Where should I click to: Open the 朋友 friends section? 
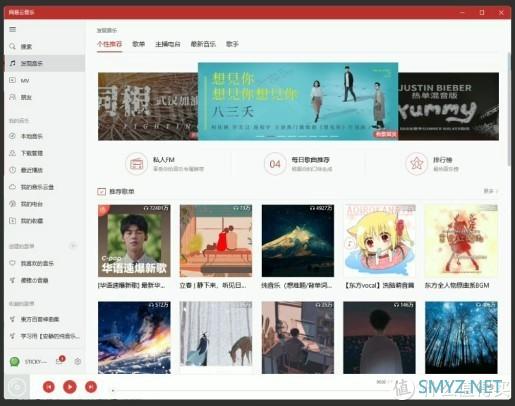click(44, 97)
